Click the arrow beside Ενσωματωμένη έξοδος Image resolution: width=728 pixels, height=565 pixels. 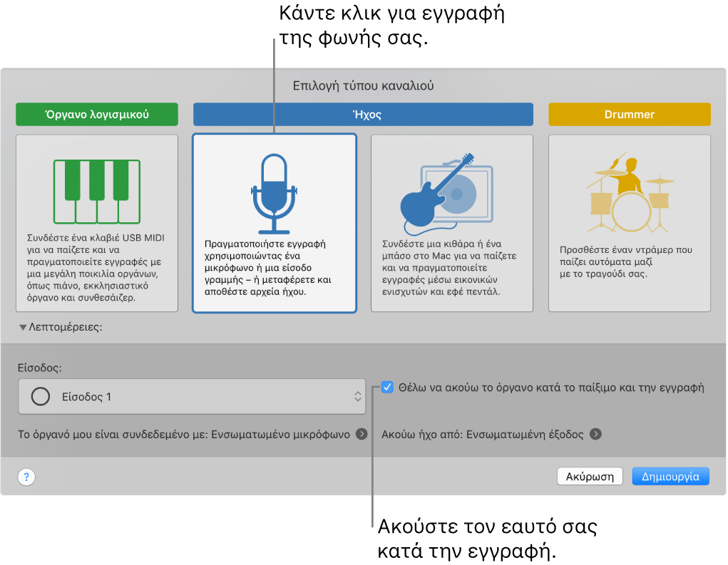point(598,432)
